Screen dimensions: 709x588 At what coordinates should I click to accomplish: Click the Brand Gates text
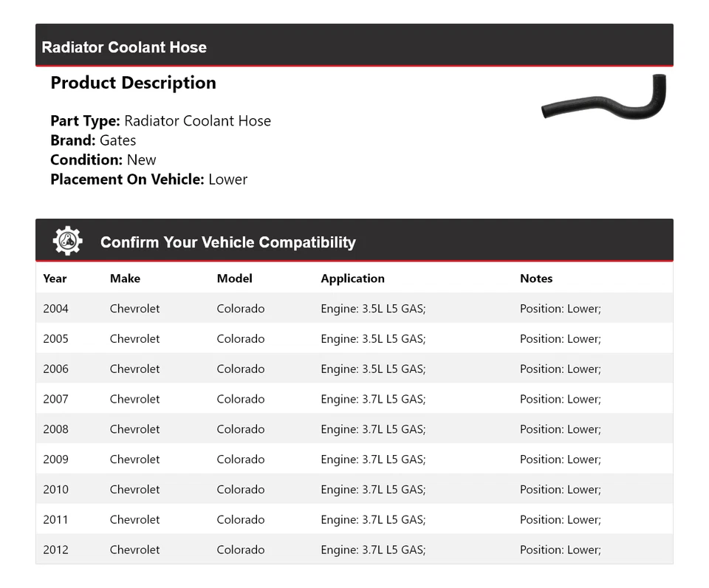tap(93, 140)
